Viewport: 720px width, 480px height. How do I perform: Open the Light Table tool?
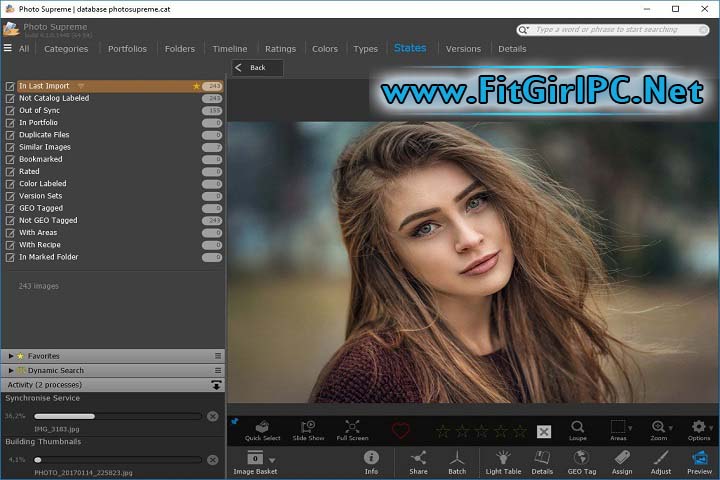[503, 459]
